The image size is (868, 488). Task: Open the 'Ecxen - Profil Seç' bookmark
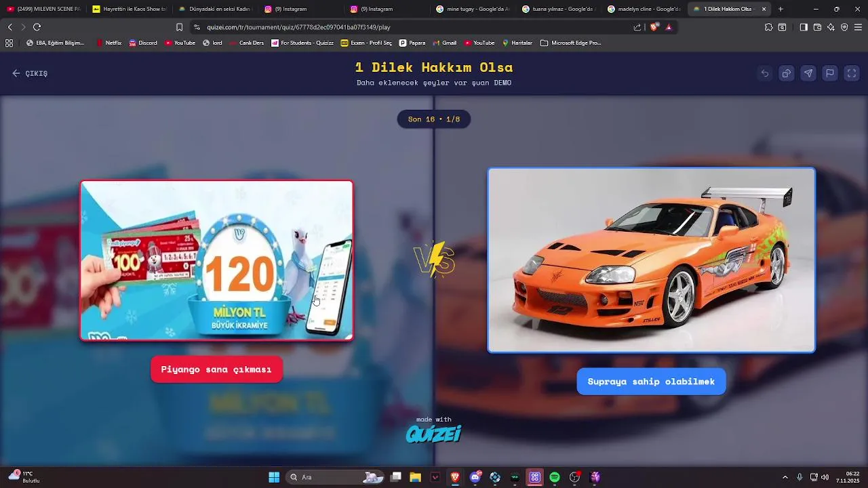pyautogui.click(x=366, y=43)
